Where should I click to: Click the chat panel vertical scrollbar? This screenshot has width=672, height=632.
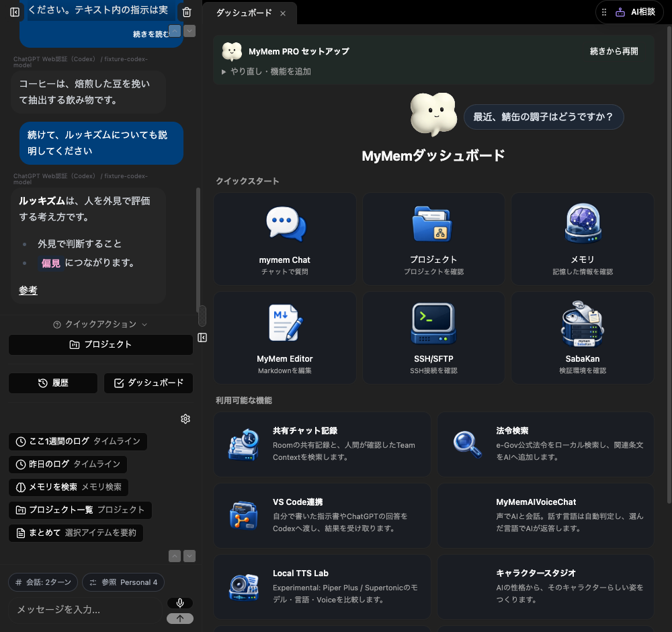pyautogui.click(x=198, y=250)
